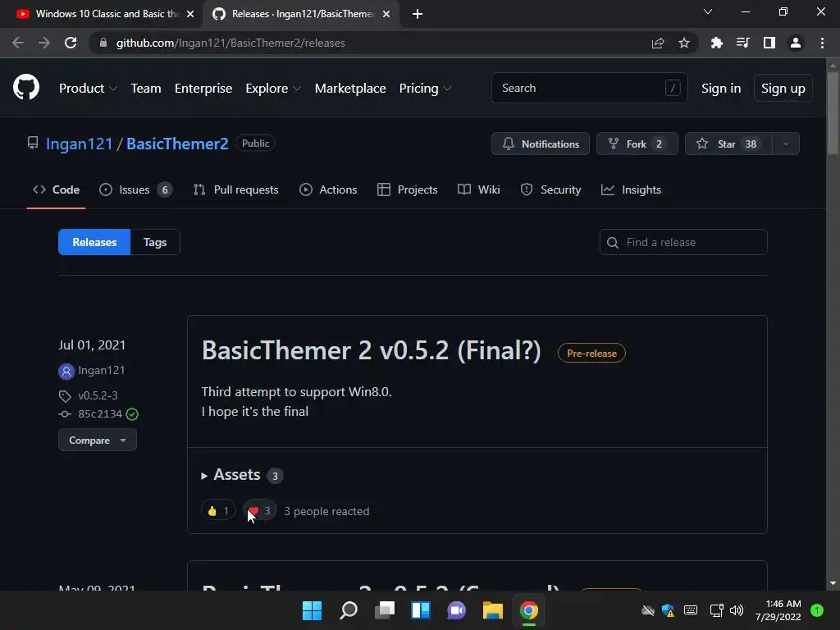Viewport: 840px width, 630px height.
Task: Click the thumbs up reaction
Action: pyautogui.click(x=218, y=510)
